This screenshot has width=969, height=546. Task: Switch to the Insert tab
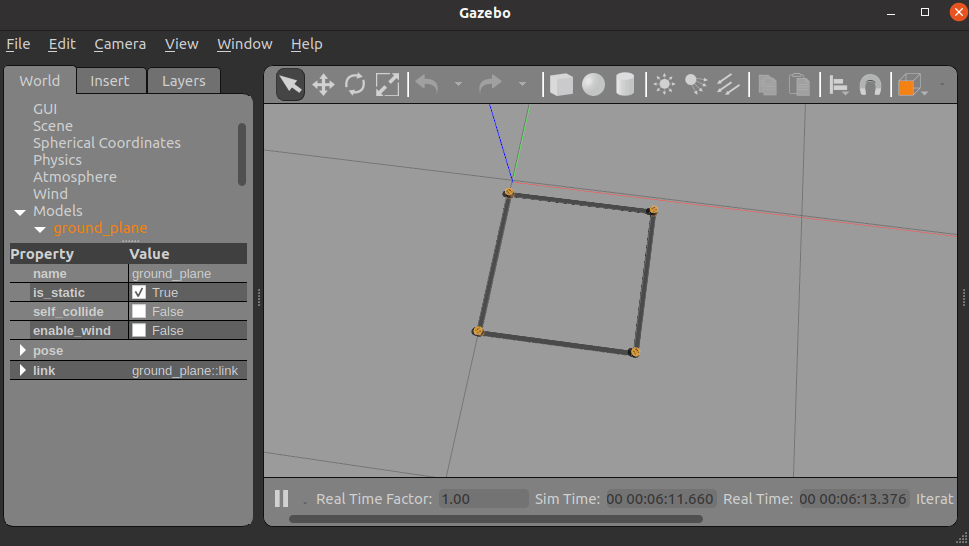pos(110,81)
